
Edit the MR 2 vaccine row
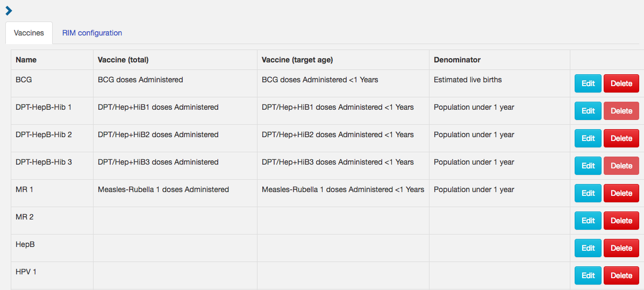pos(588,221)
